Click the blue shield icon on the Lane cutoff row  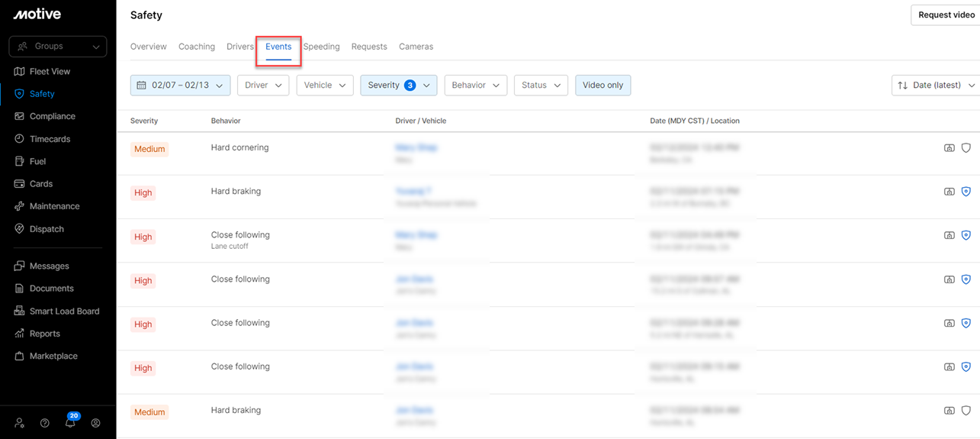tap(966, 236)
